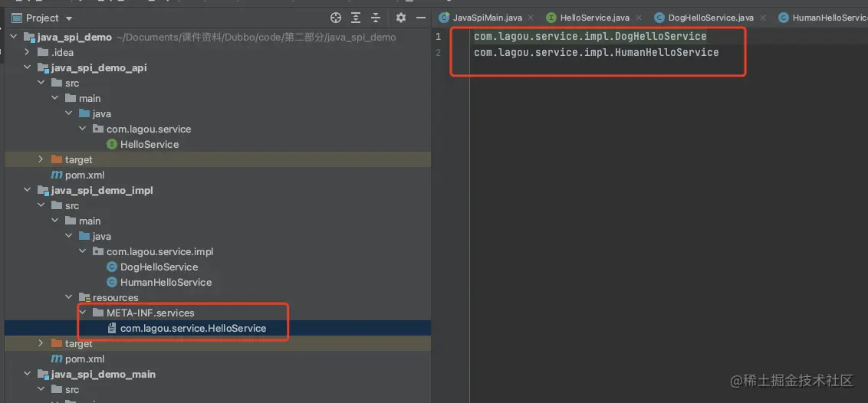
Task: Select the java_spi_demo root project row
Action: [217, 38]
